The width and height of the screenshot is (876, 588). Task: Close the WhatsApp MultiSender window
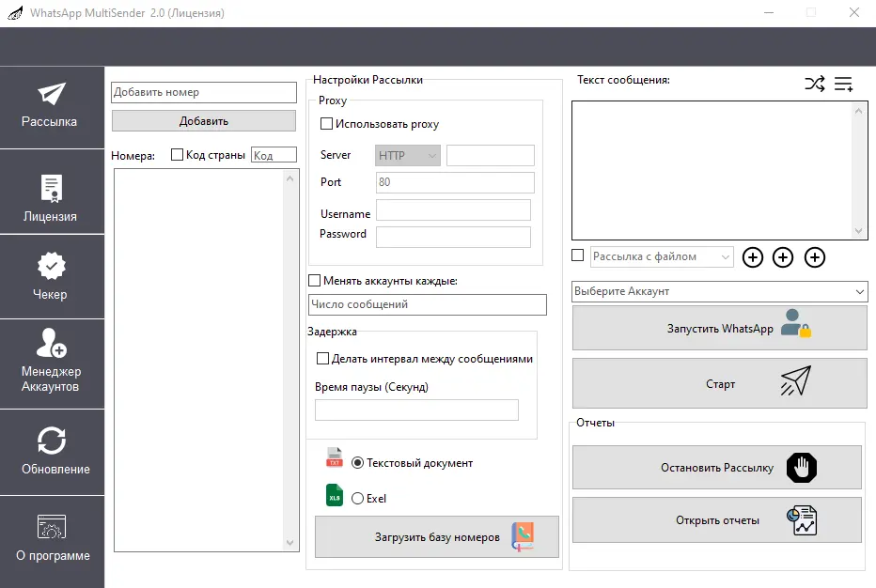(854, 12)
